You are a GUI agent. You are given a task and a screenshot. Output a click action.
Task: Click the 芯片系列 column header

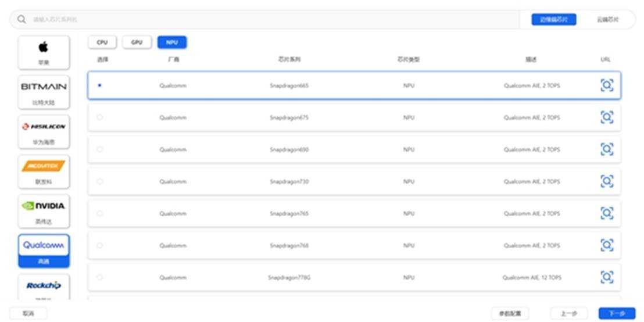pos(289,59)
